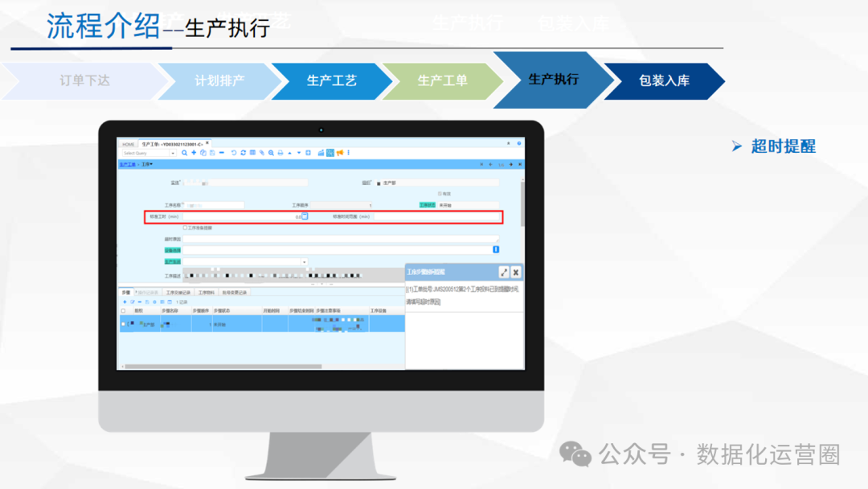Switch to the HOME tab
This screenshot has height=489, width=868.
coord(129,145)
